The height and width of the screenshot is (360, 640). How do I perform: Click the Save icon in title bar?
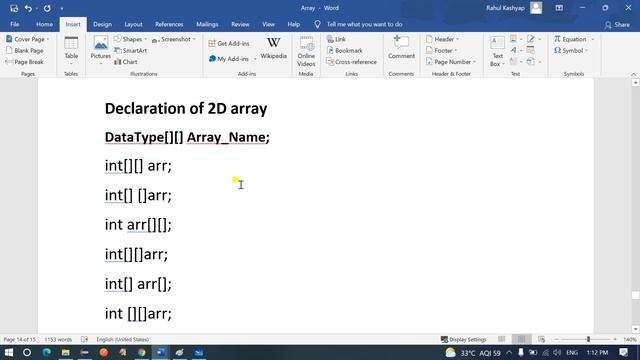pos(14,8)
